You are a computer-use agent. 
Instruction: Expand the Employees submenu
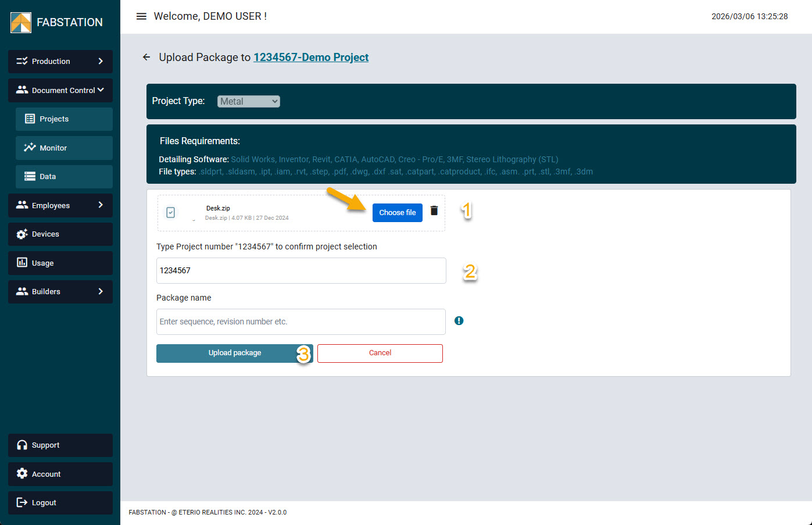[60, 205]
